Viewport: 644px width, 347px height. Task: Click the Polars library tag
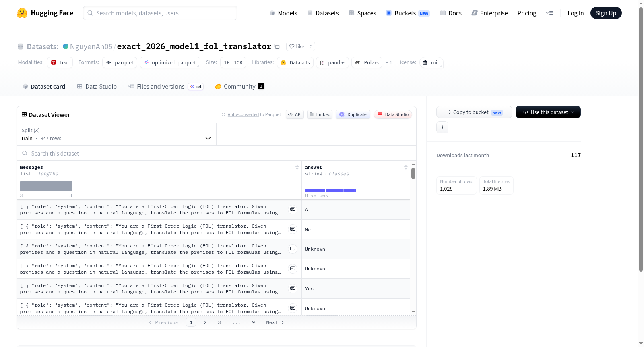[x=367, y=62]
